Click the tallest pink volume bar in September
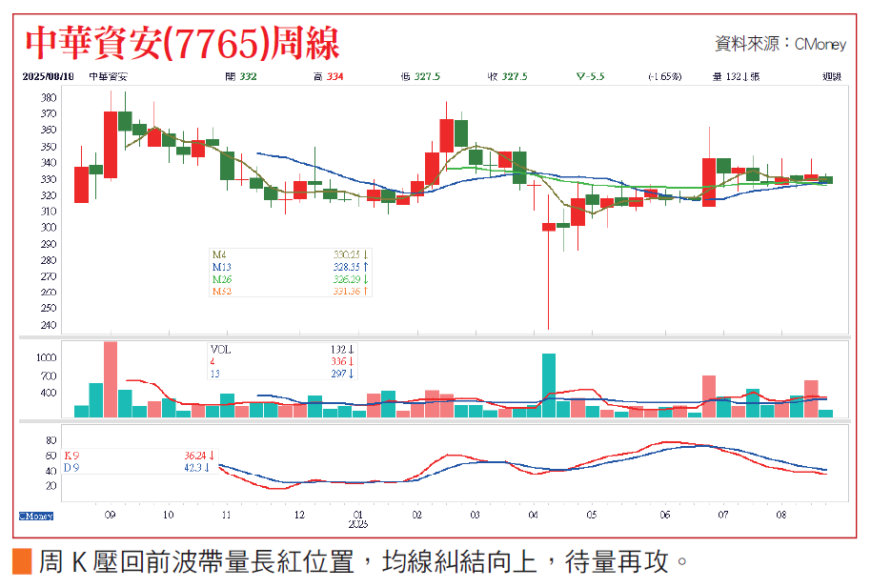Image resolution: width=871 pixels, height=588 pixels. pos(111,379)
